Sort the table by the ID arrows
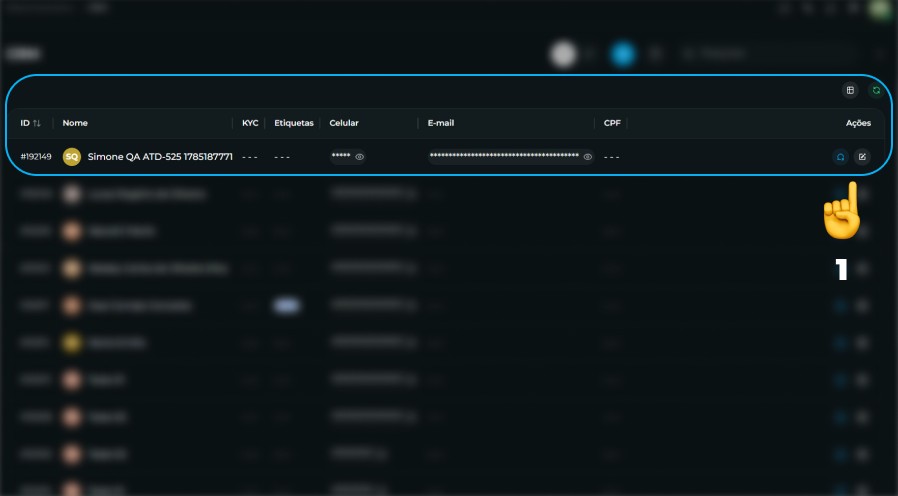 37,123
